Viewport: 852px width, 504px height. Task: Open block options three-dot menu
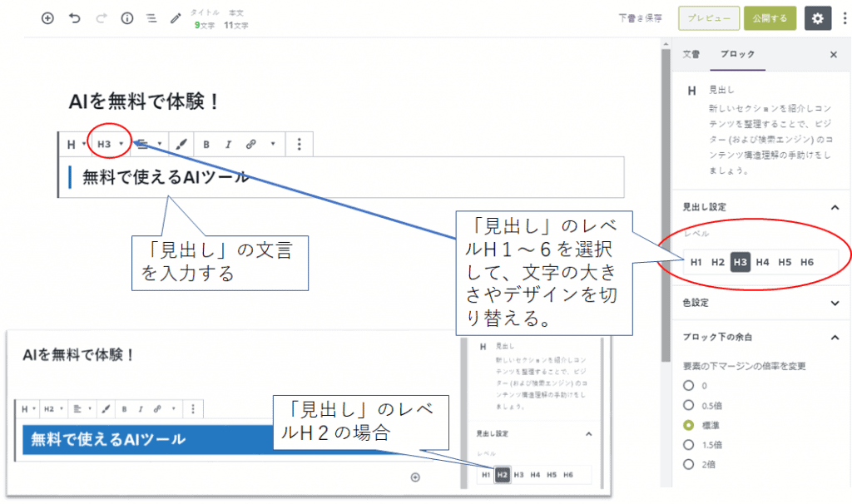tap(300, 145)
